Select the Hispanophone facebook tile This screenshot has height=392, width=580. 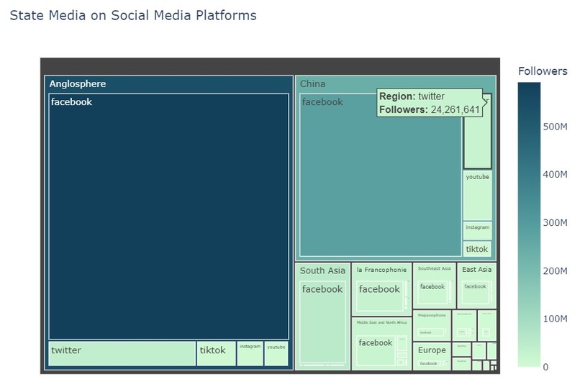pos(430,332)
